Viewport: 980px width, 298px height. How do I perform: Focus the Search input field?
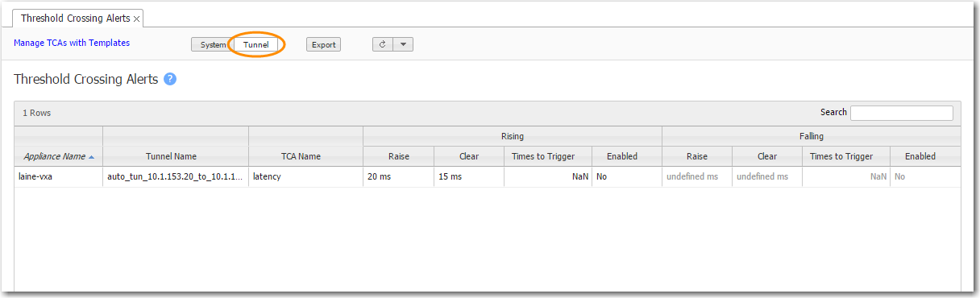901,113
